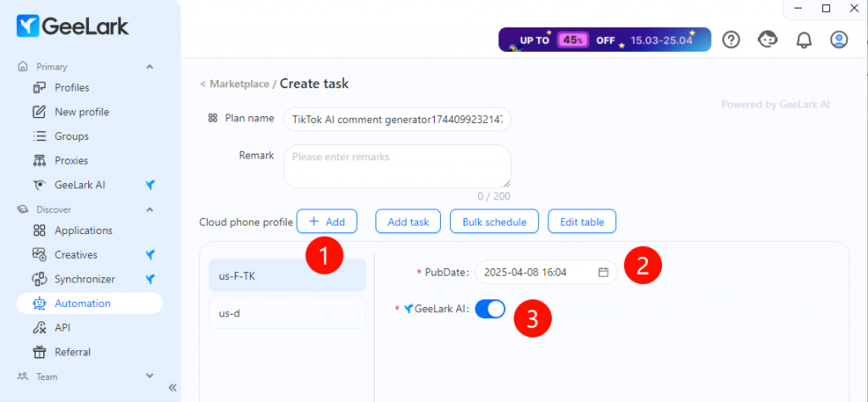Click the 0 / 200 character counter

(x=494, y=196)
